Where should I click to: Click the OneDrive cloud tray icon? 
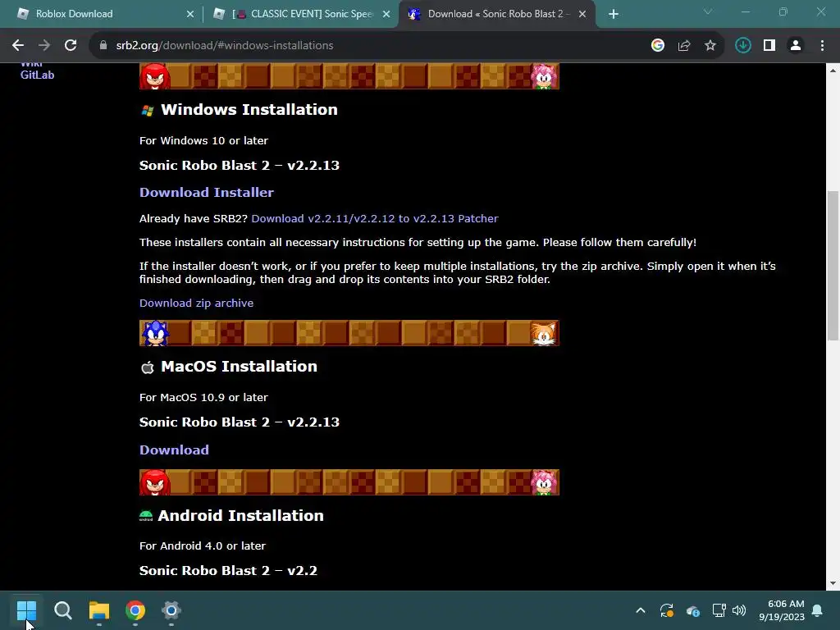(692, 610)
